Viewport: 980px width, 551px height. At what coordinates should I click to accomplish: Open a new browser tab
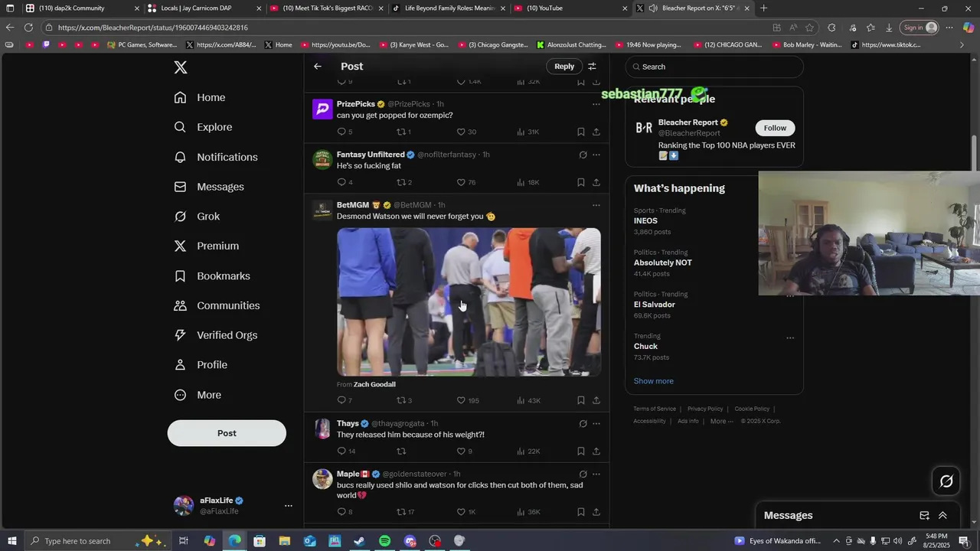(x=763, y=8)
